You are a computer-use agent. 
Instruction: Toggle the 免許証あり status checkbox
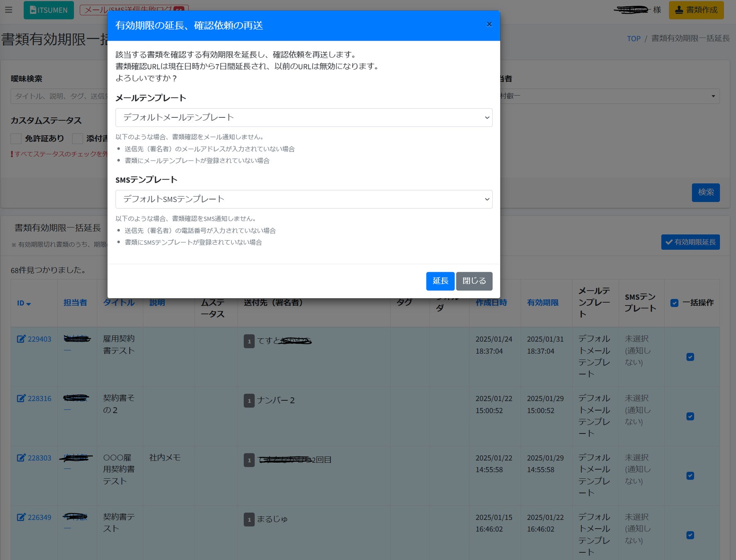coord(16,139)
